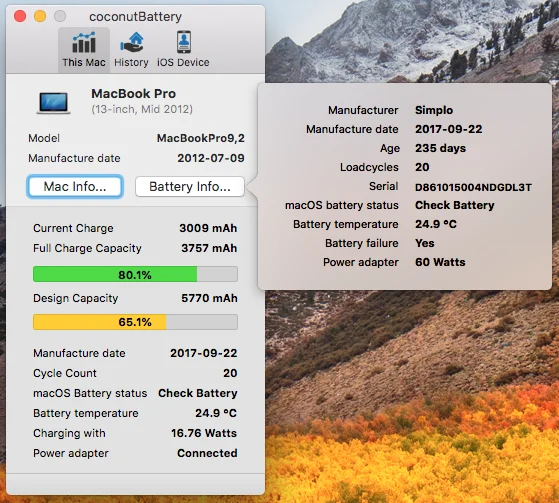
Task: Click the Battery failure Yes value
Action: coord(425,243)
